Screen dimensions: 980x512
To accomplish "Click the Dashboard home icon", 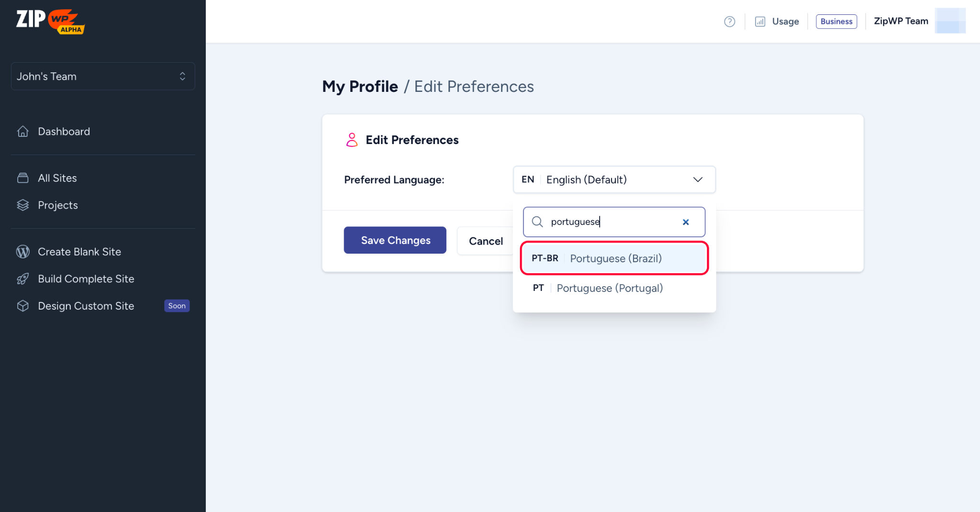I will coord(23,132).
